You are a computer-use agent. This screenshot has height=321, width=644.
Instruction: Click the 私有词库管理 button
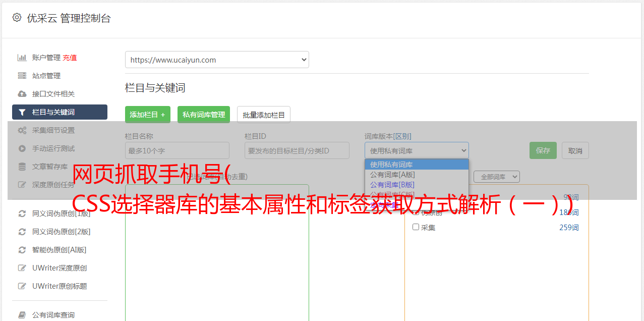tap(204, 115)
